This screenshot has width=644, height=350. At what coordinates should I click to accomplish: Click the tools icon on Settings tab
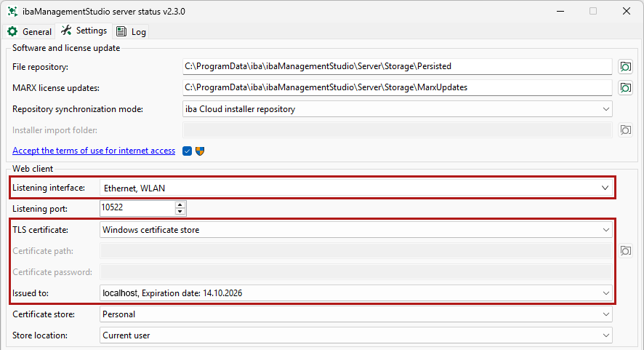[67, 31]
